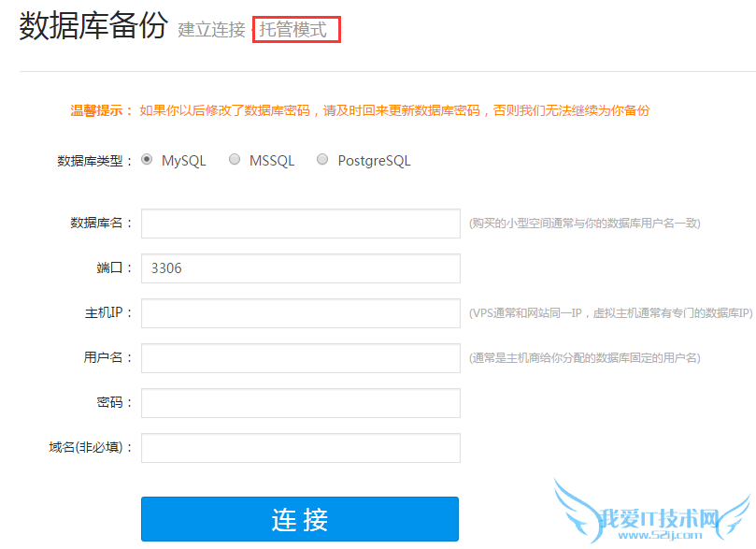Click the 密码 input field
This screenshot has height=549, width=756.
300,403
